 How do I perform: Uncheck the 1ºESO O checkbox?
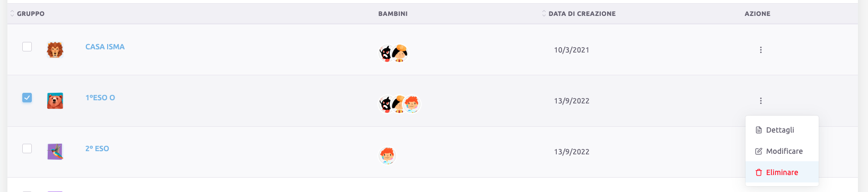coord(27,98)
